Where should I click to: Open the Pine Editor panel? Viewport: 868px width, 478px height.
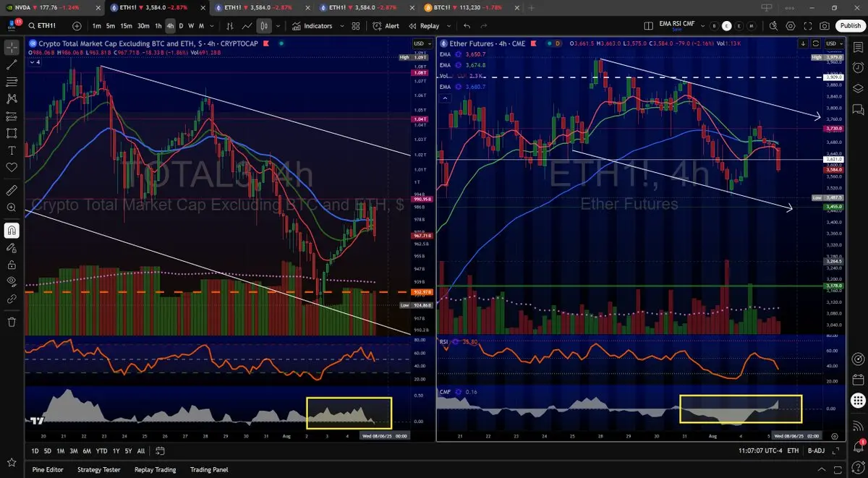tap(48, 469)
